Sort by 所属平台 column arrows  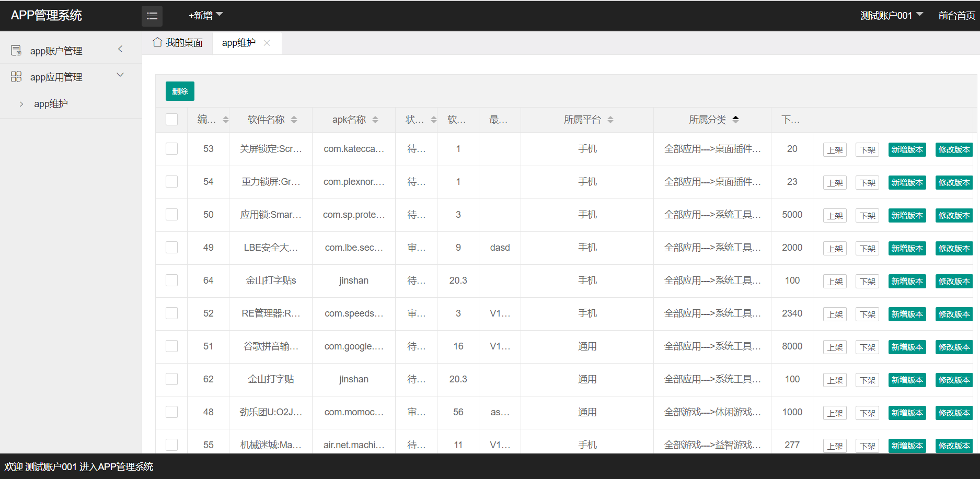(610, 120)
